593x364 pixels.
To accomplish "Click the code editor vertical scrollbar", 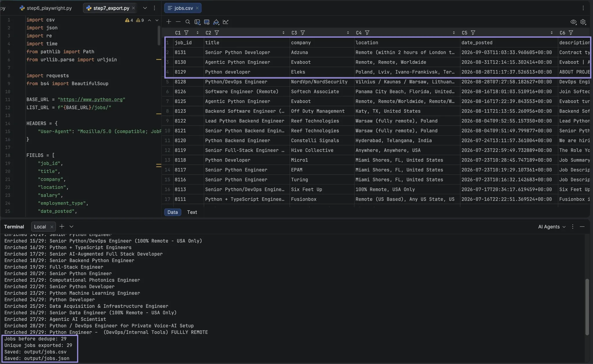I will (x=159, y=35).
